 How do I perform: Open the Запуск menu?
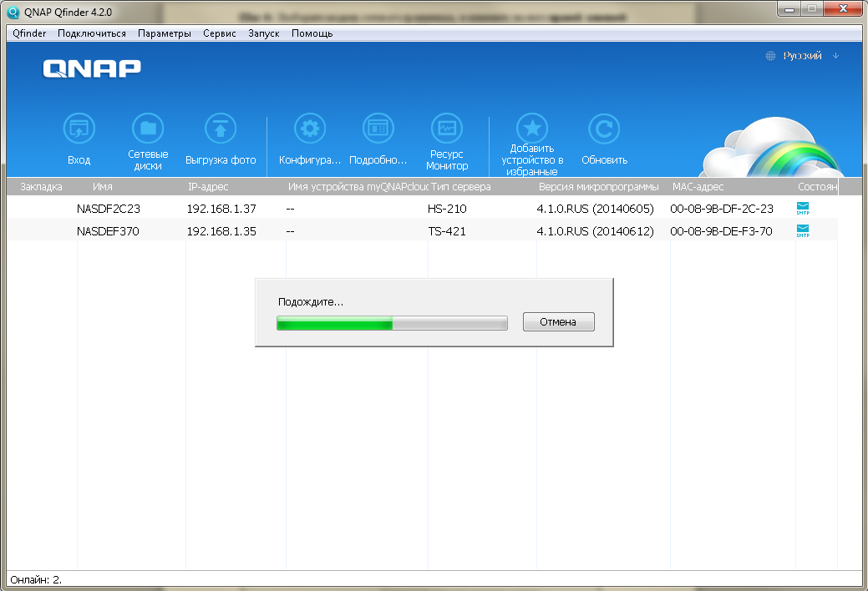263,33
